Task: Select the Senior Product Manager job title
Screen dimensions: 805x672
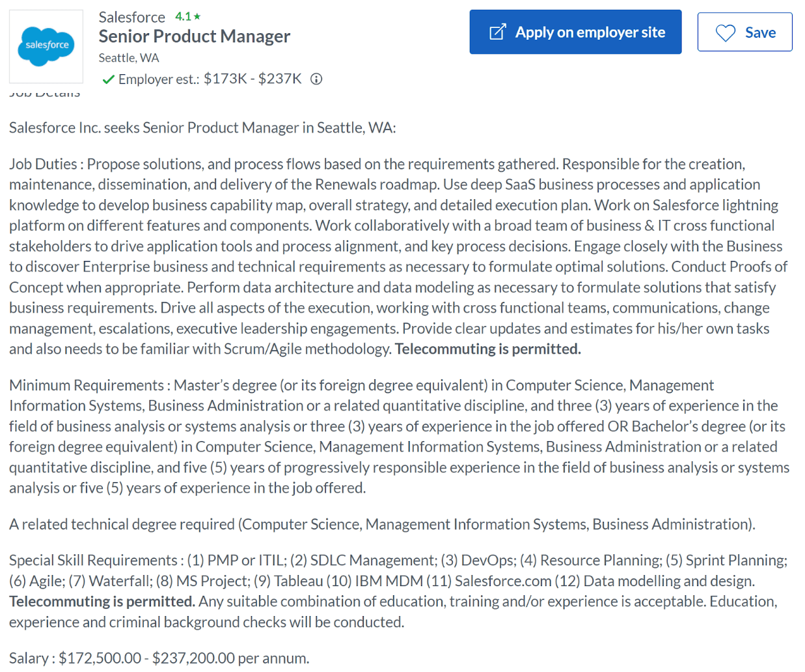Action: pos(194,36)
